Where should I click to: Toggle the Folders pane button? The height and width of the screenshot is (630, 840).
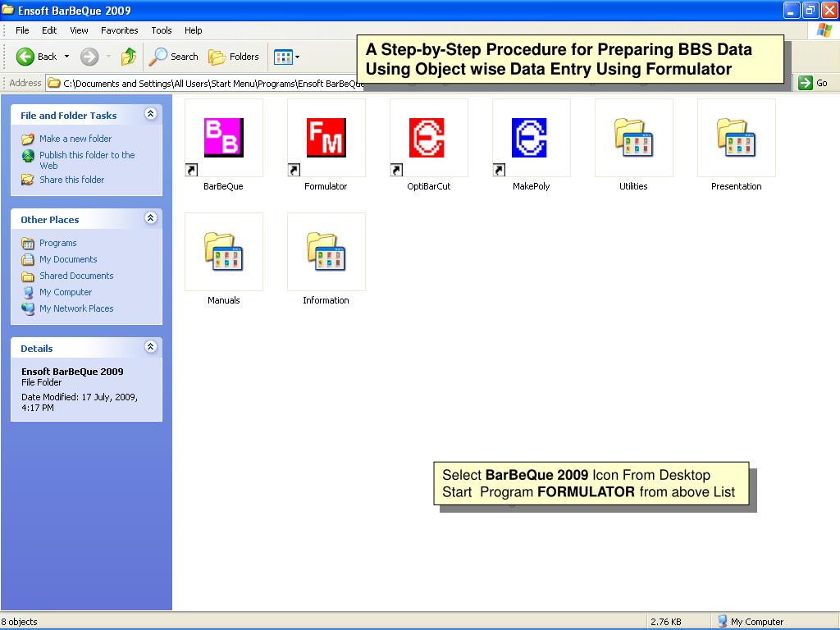coord(234,57)
